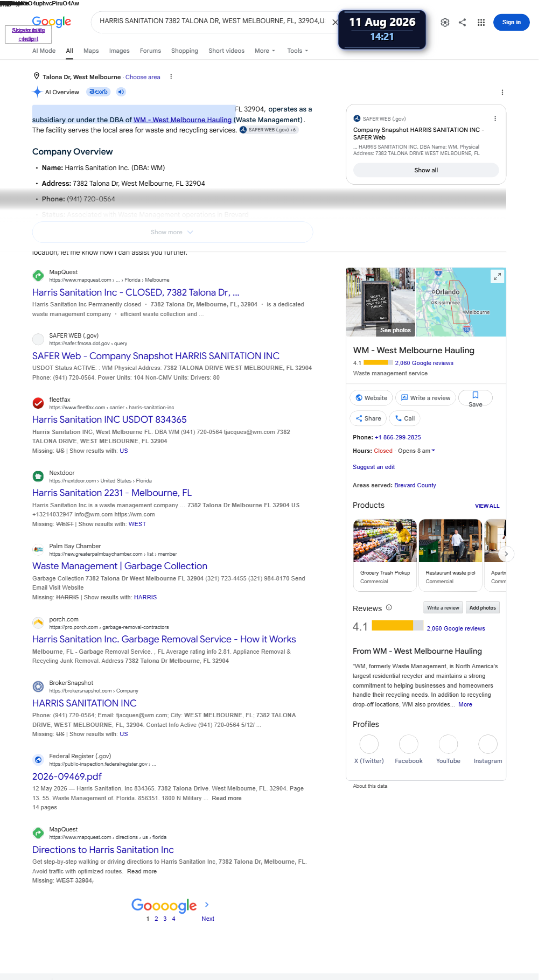Open 2,060 Google reviews link under title
The height and width of the screenshot is (980, 545).
[424, 363]
